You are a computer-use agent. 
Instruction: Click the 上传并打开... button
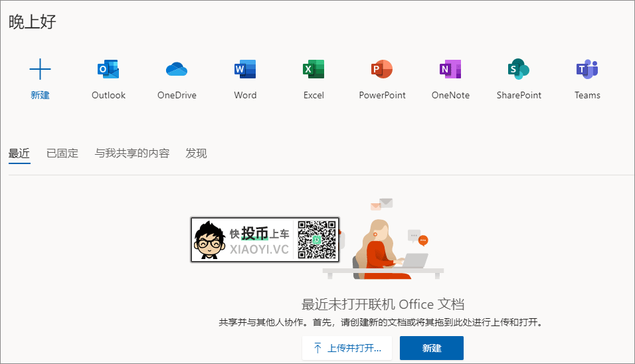pyautogui.click(x=347, y=348)
